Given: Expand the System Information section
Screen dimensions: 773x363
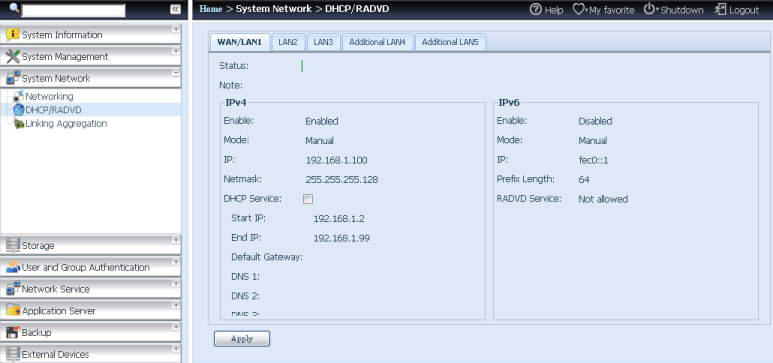Looking at the screenshot, I should (176, 30).
